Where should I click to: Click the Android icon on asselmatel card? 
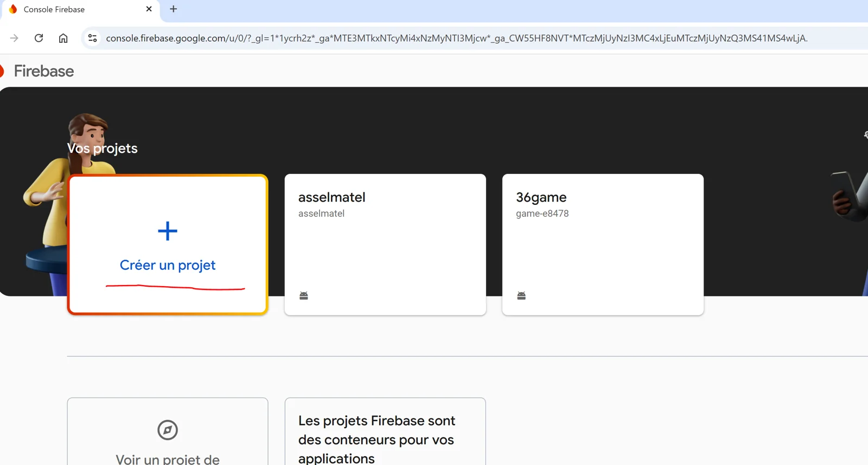(304, 295)
